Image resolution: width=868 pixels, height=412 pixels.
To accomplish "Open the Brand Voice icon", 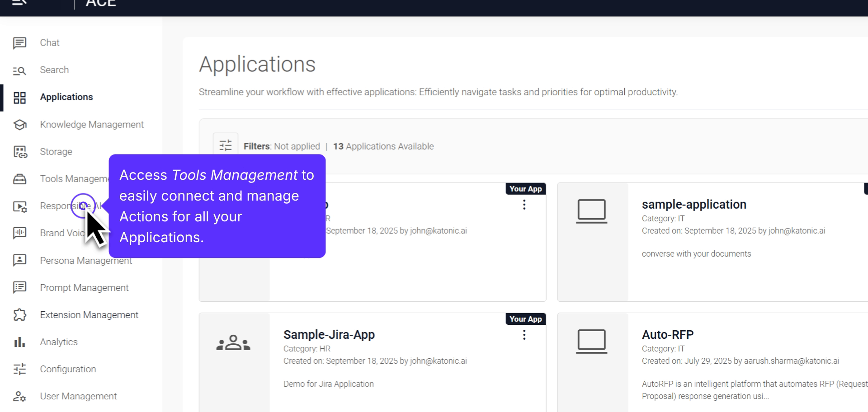I will (x=20, y=233).
